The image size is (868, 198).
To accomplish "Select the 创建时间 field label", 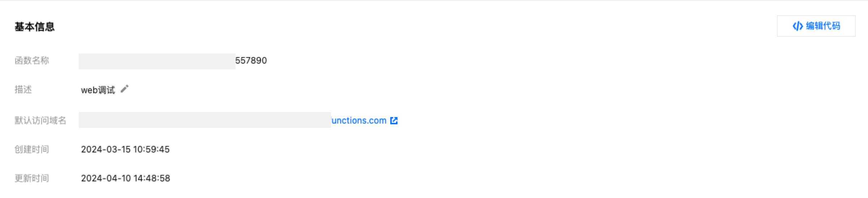I will tap(31, 149).
